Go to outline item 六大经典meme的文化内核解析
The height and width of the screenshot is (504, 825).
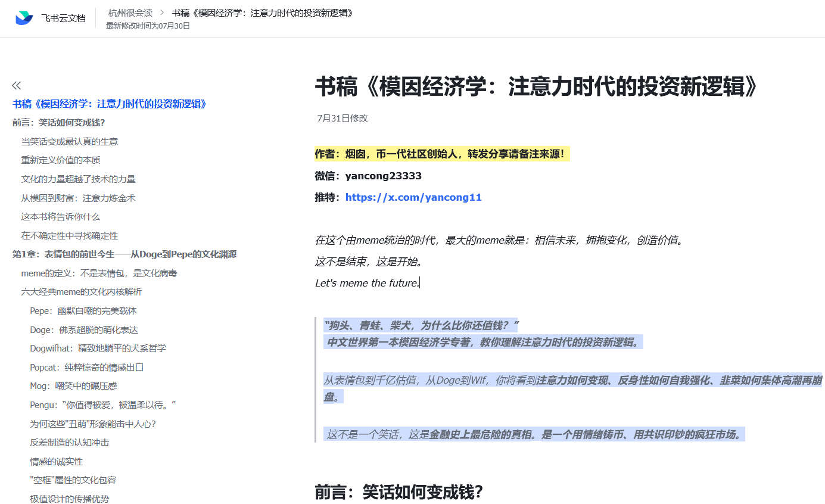point(82,292)
